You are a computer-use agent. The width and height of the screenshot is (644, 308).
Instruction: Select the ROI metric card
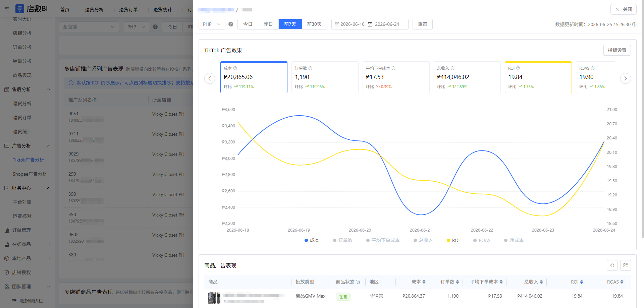(538, 77)
